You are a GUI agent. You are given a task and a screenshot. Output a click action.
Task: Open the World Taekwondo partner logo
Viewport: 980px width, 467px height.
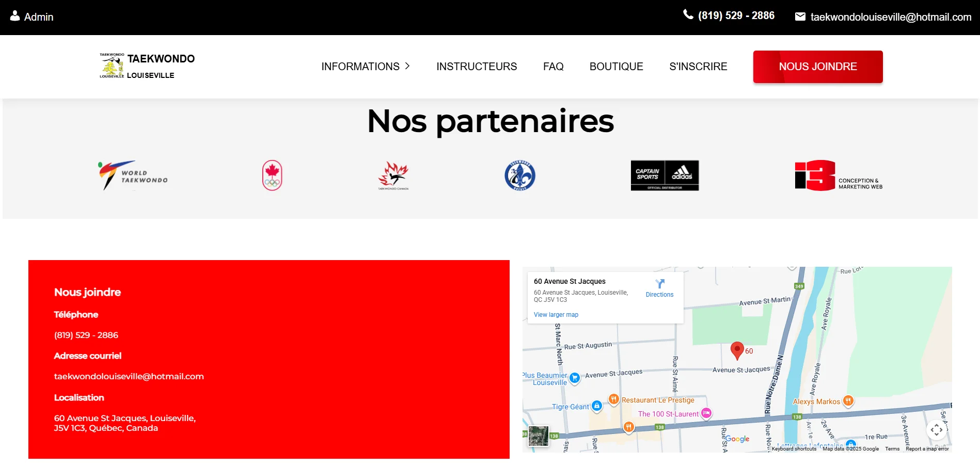tap(133, 175)
